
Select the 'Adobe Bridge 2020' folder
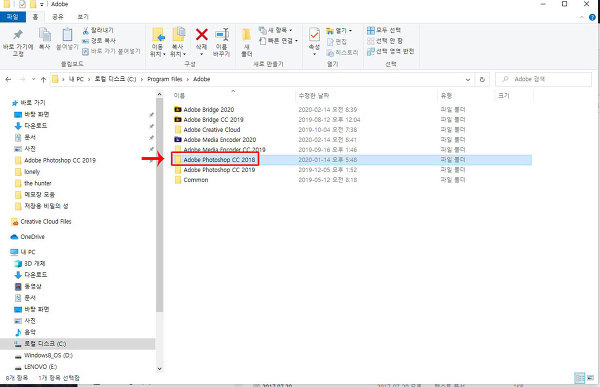coord(209,109)
